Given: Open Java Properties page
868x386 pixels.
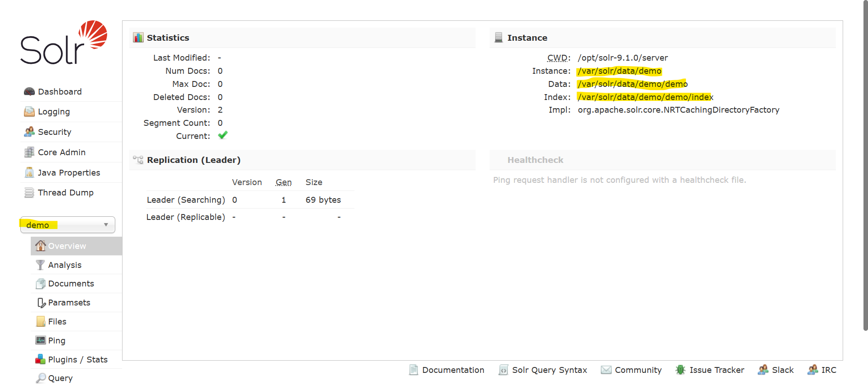Looking at the screenshot, I should tap(71, 172).
